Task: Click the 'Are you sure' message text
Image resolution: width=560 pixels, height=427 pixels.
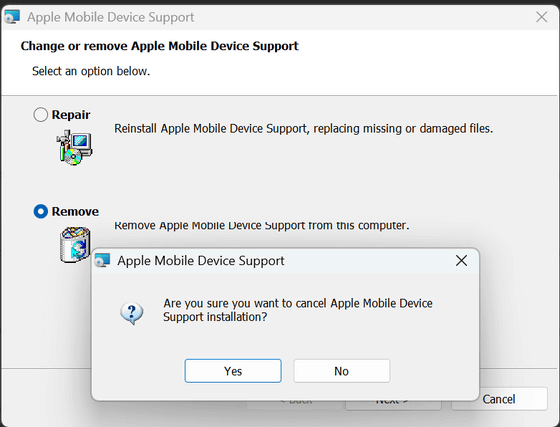Action: 298,310
